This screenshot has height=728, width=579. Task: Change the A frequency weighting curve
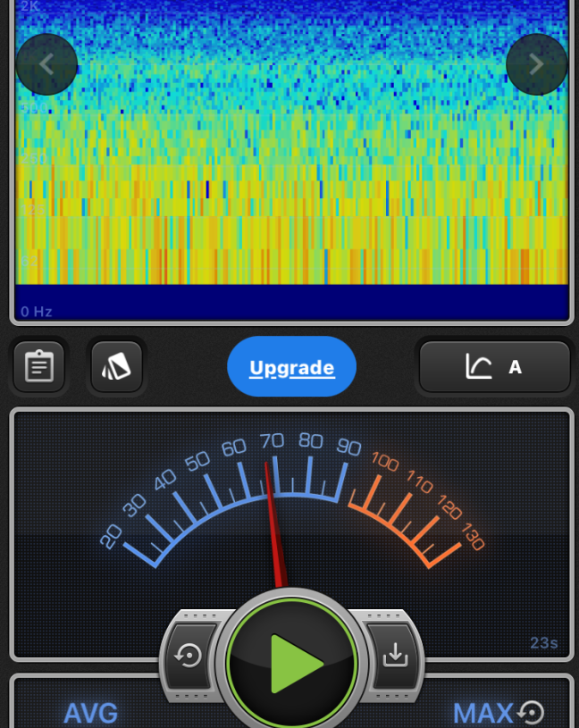click(x=494, y=367)
